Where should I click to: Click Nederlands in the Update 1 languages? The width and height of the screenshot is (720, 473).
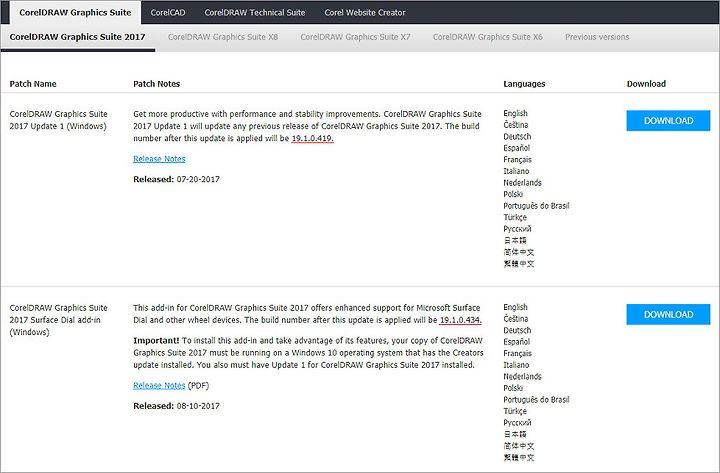(523, 183)
